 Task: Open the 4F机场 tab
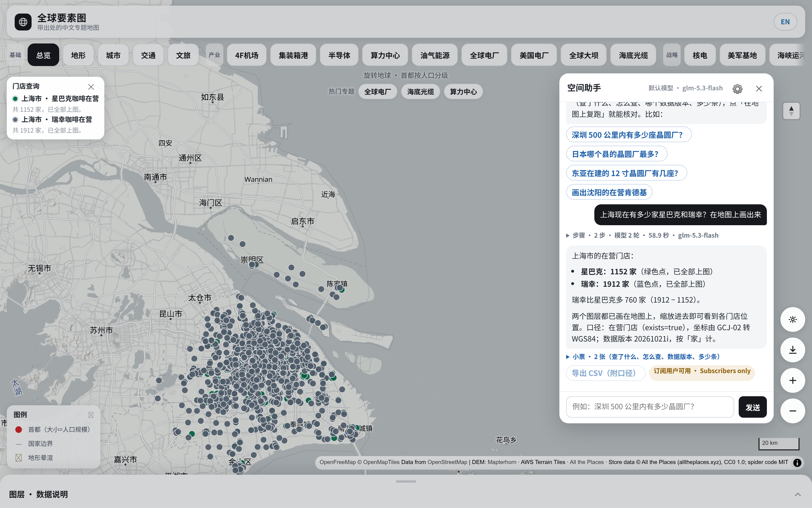247,55
